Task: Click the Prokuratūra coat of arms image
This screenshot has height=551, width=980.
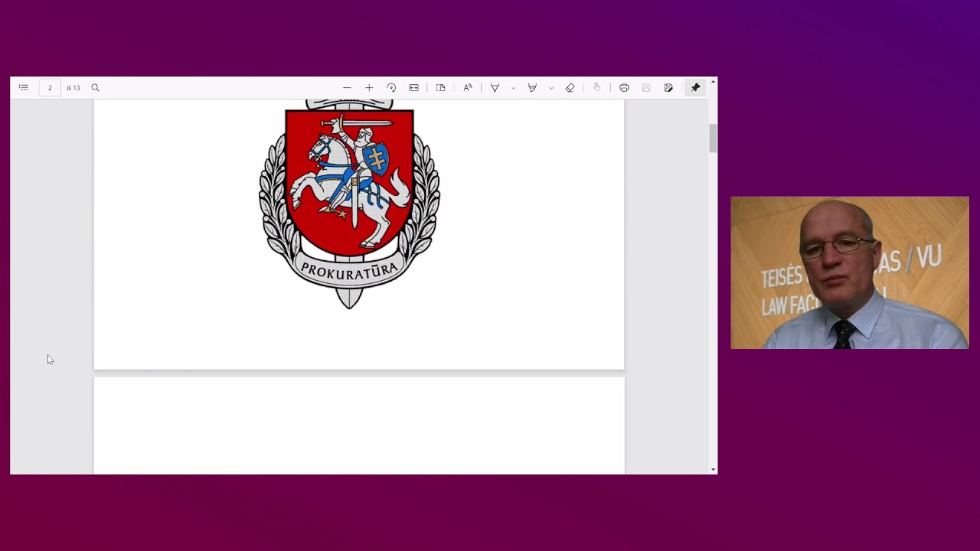Action: tap(349, 204)
